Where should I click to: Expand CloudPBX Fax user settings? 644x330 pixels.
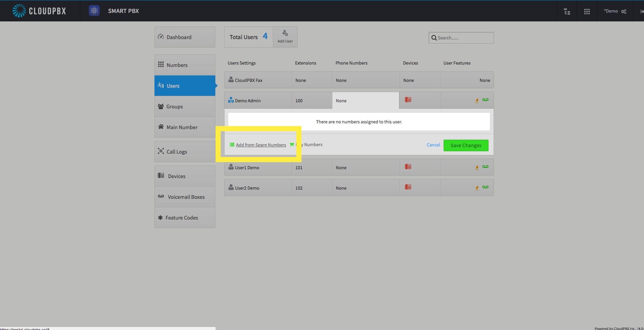258,80
